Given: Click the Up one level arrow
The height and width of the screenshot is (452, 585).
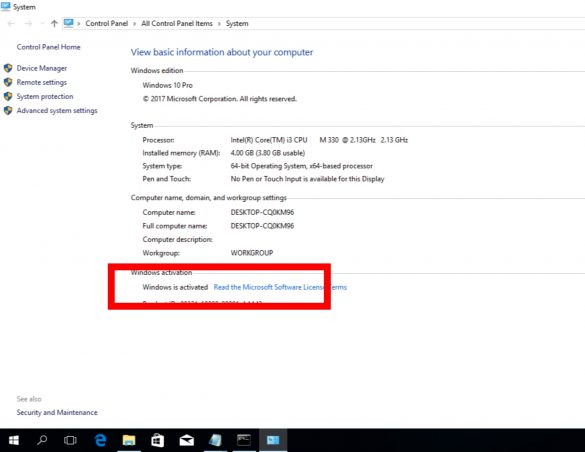Looking at the screenshot, I should pyautogui.click(x=54, y=23).
